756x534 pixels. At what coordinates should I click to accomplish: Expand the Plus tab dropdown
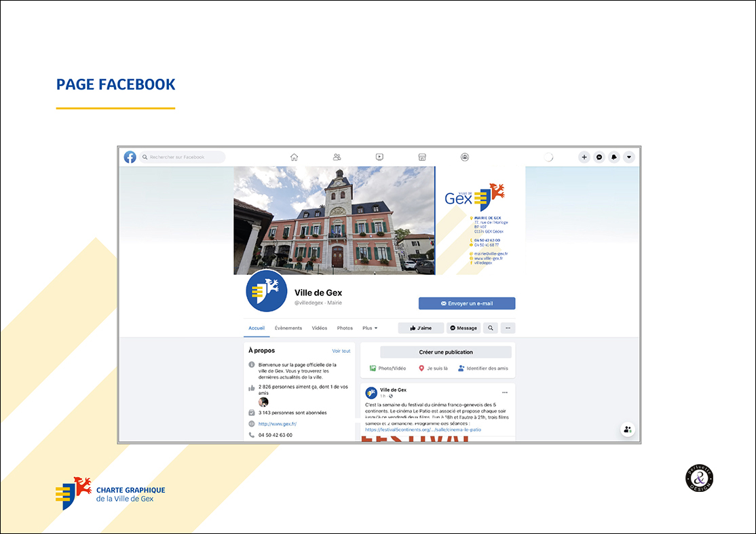coord(370,328)
